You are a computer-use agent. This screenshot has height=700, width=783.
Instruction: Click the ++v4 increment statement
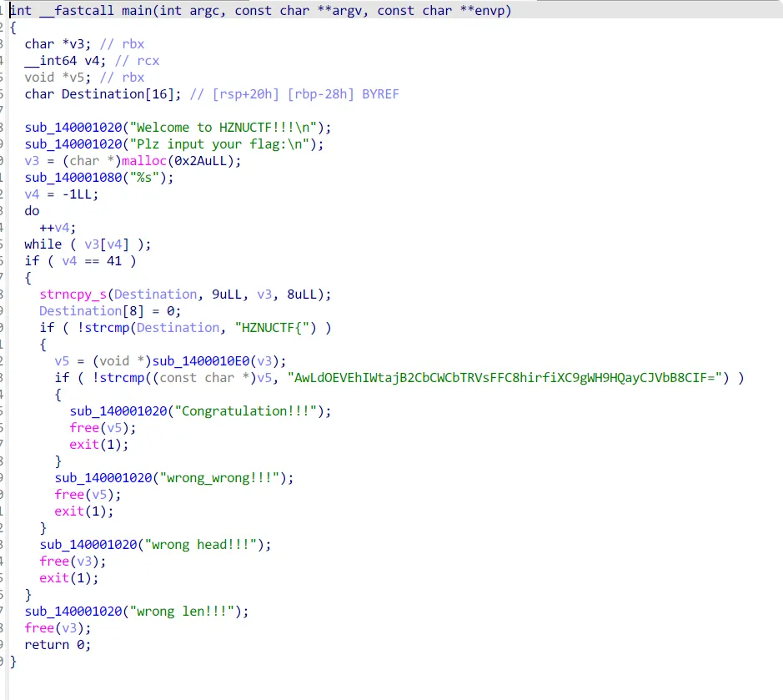(x=58, y=228)
